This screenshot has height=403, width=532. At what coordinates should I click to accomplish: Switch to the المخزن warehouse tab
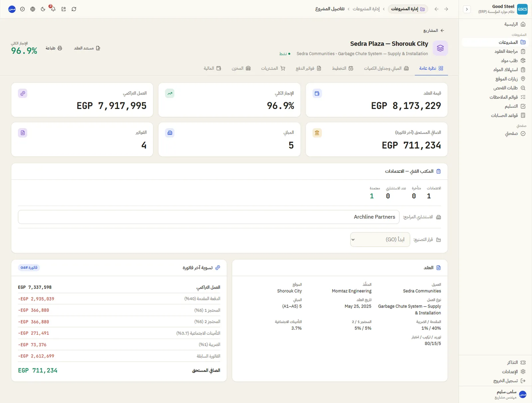tap(241, 68)
